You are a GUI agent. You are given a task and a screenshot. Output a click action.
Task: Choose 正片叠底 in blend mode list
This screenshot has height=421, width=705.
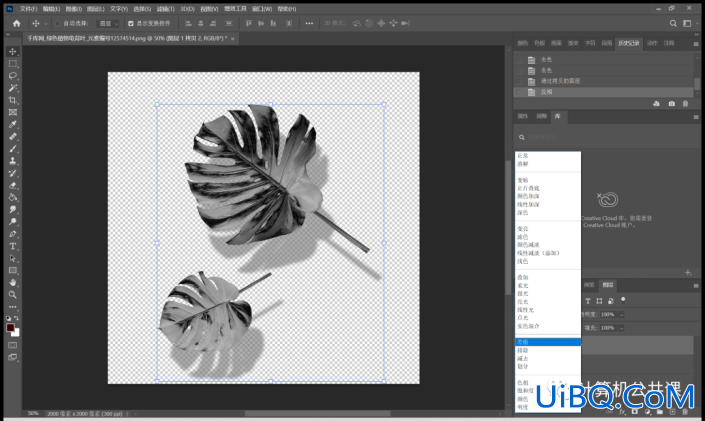click(528, 188)
